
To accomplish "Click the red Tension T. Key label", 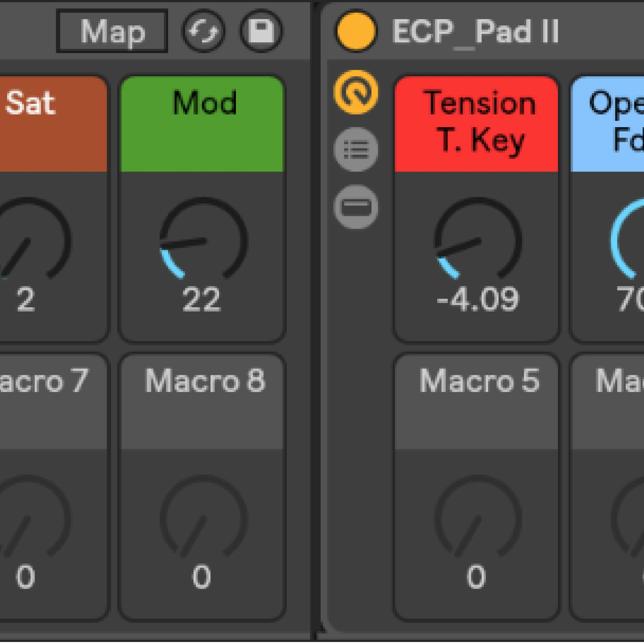I will click(476, 124).
